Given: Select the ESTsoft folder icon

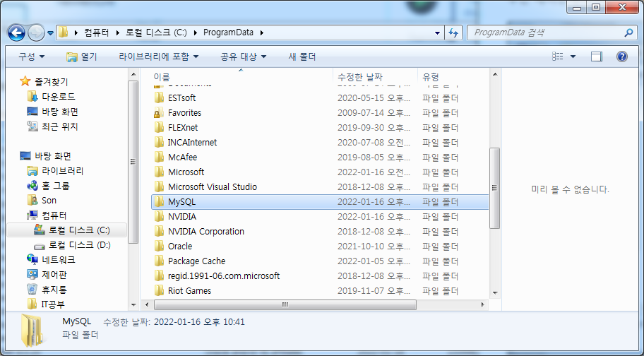Looking at the screenshot, I should (159, 97).
